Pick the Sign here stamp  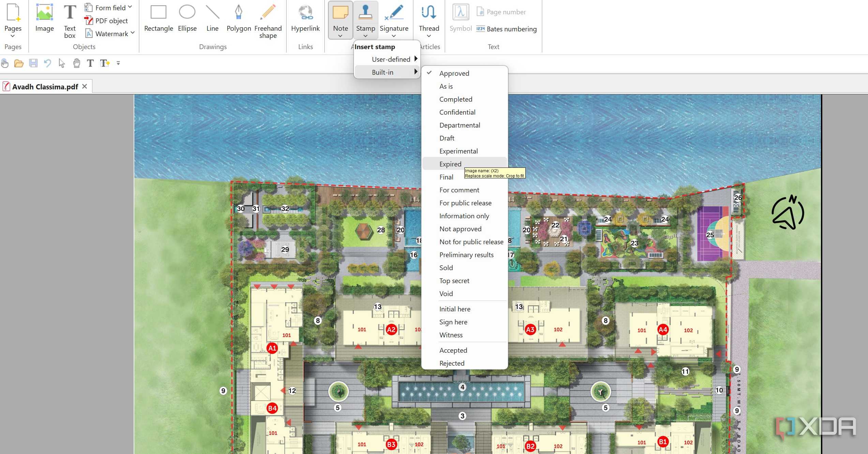[x=464, y=322]
